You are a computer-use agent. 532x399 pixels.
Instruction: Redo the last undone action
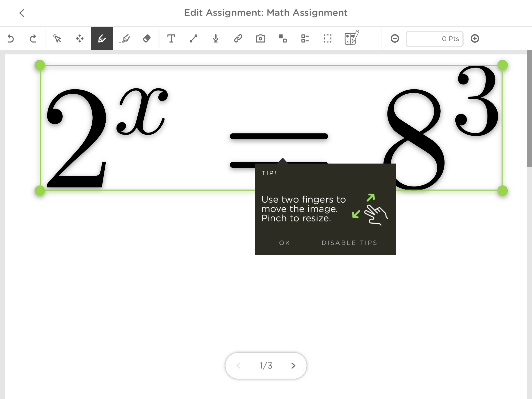[33, 38]
